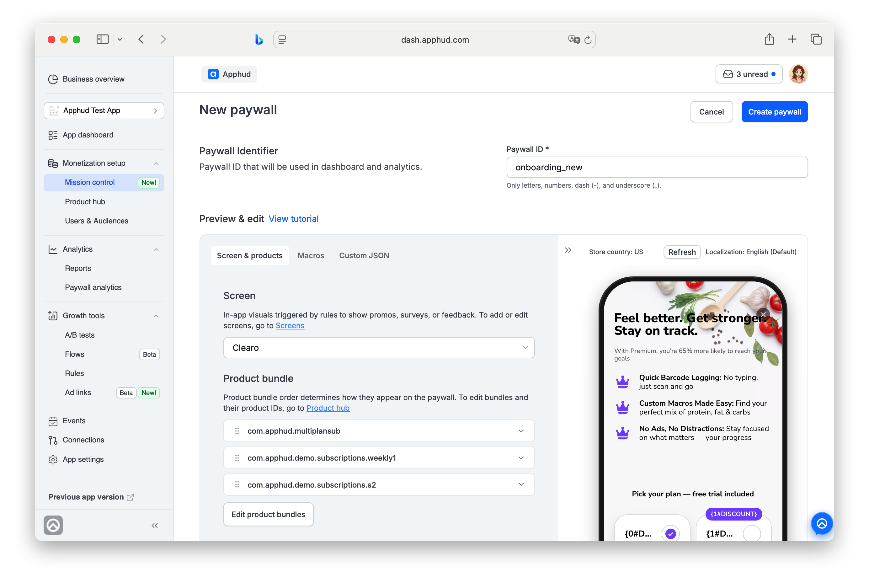
Task: Open the user avatar menu
Action: coord(798,74)
